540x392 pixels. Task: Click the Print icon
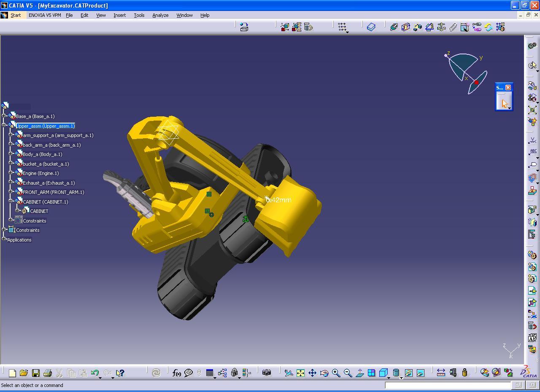pos(48,373)
